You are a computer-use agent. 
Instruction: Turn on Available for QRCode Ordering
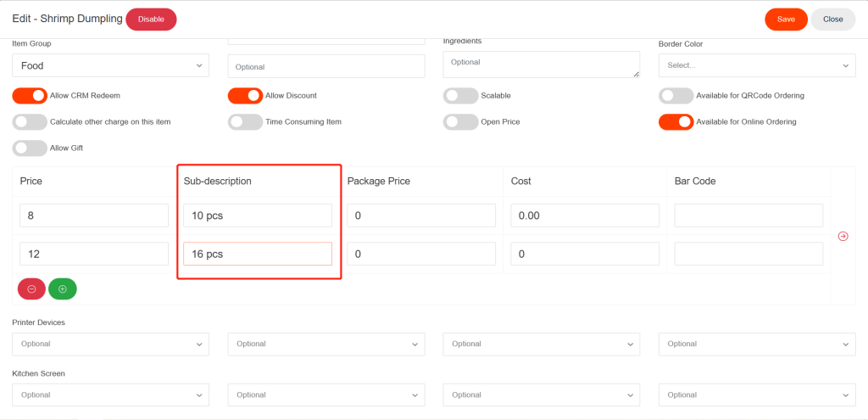pyautogui.click(x=676, y=96)
